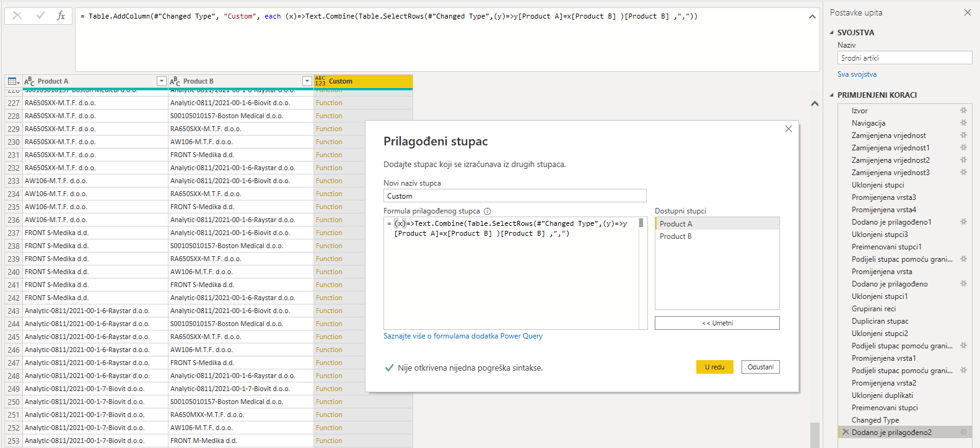
Task: Click info icon beside Formula prilagođenog stupca
Action: 488,211
